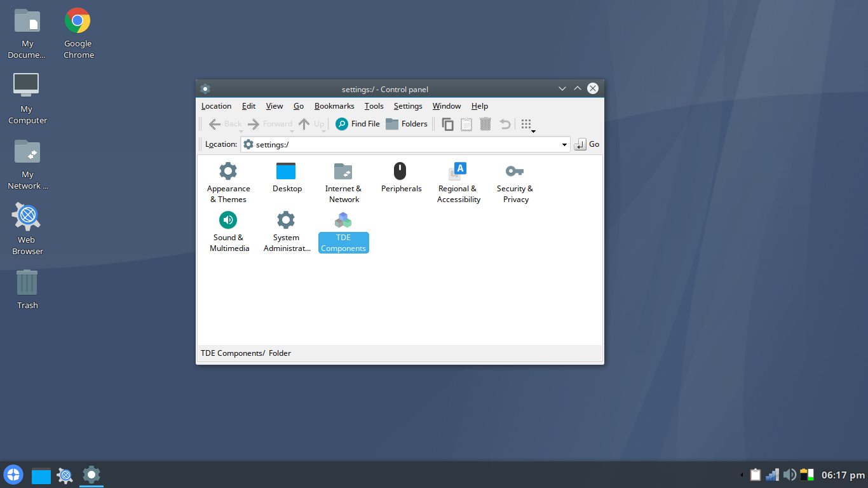Open Appearance & Themes settings category
The image size is (868, 488).
(228, 182)
